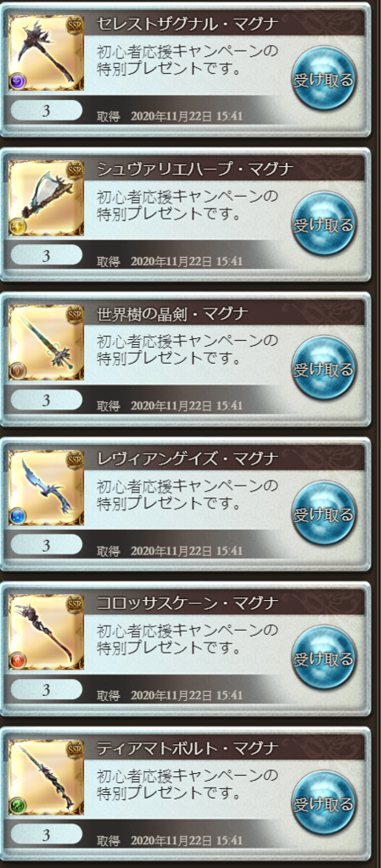Click the quantity 3 field under セレストザグナル

click(x=47, y=110)
